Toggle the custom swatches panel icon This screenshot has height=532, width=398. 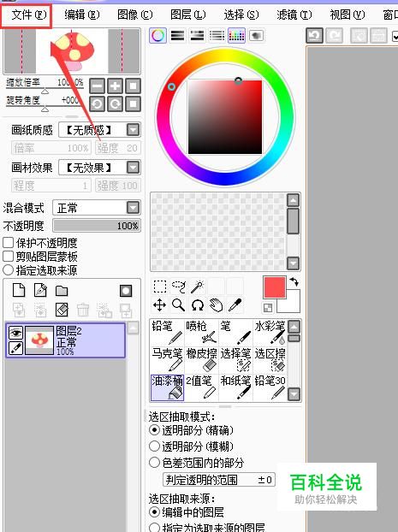click(237, 36)
